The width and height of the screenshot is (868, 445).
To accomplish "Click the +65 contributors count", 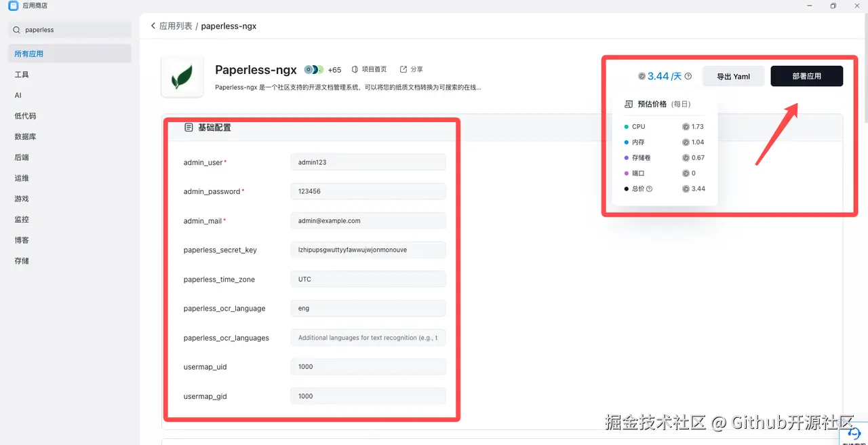I will pyautogui.click(x=334, y=70).
